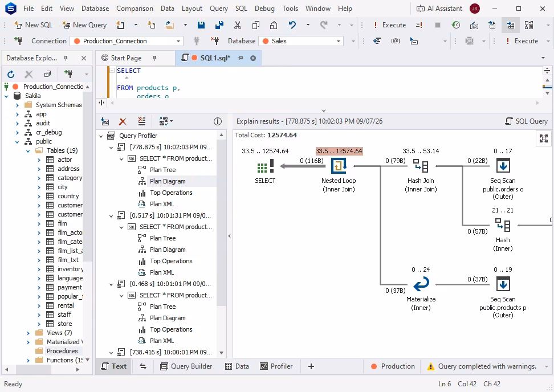Image resolution: width=554 pixels, height=392 pixels.
Task: Open Plan XML under 0.468 s result
Action: (162, 341)
